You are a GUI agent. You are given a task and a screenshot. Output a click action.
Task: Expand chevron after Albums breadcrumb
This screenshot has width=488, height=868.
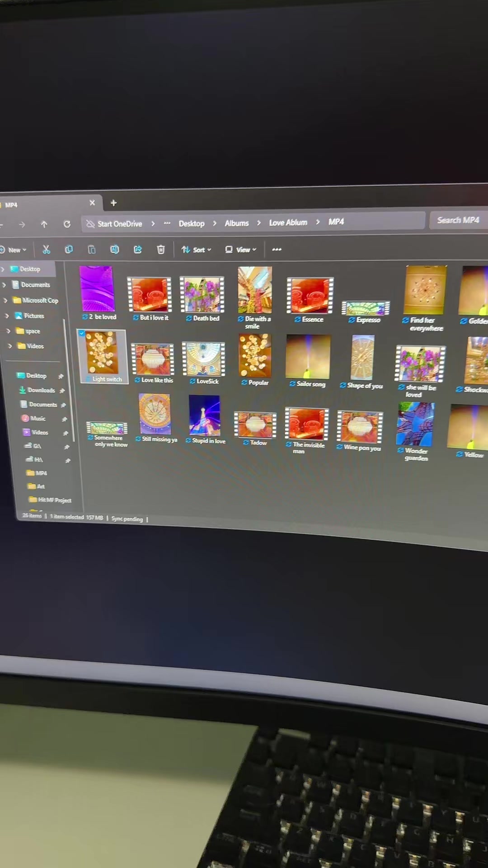259,223
